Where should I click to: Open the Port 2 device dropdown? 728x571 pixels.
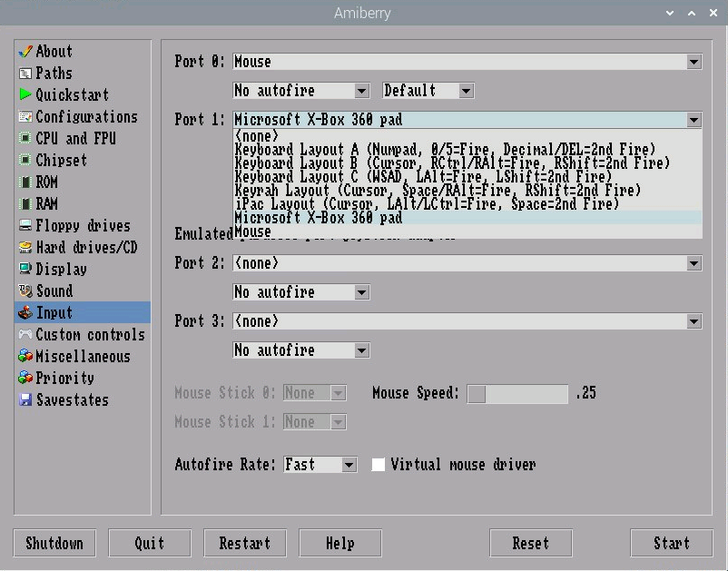[694, 263]
